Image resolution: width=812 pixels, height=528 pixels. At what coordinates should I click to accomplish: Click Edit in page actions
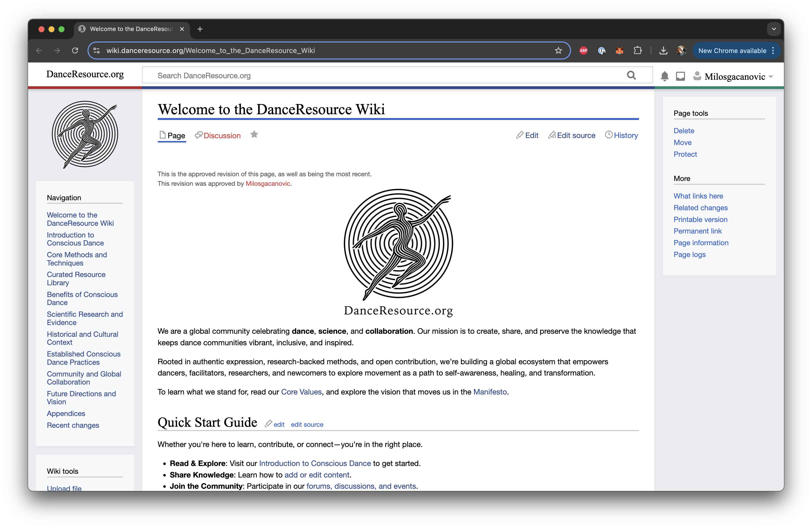pyautogui.click(x=527, y=135)
